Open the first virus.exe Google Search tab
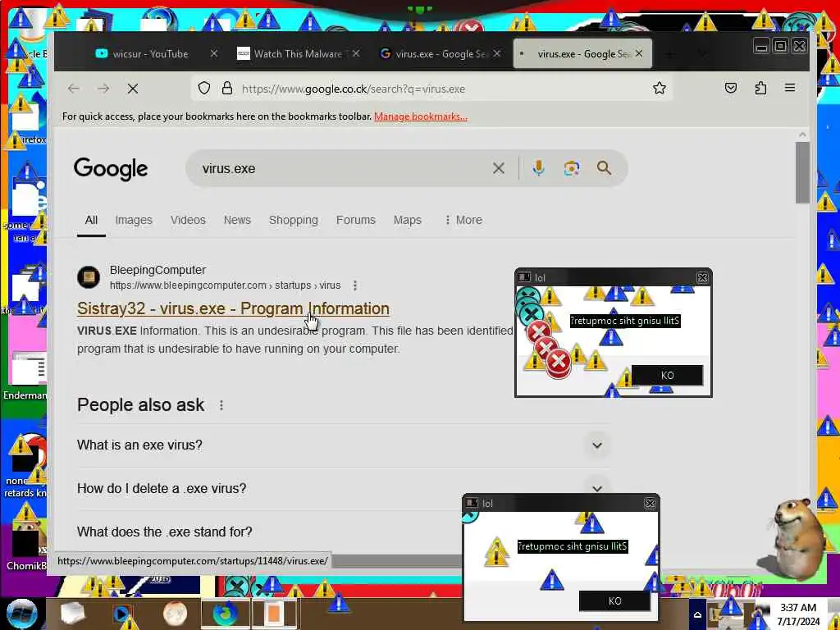This screenshot has height=630, width=840. point(440,53)
